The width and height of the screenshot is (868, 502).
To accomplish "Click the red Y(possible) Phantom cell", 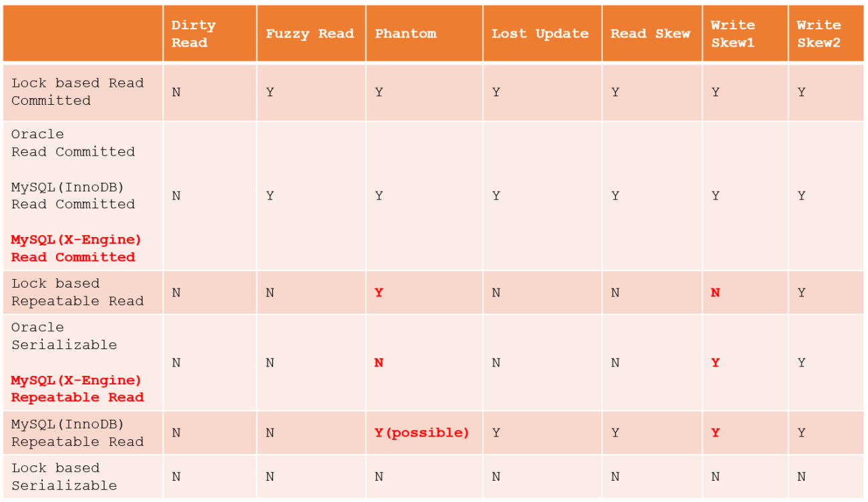I will 422,433.
